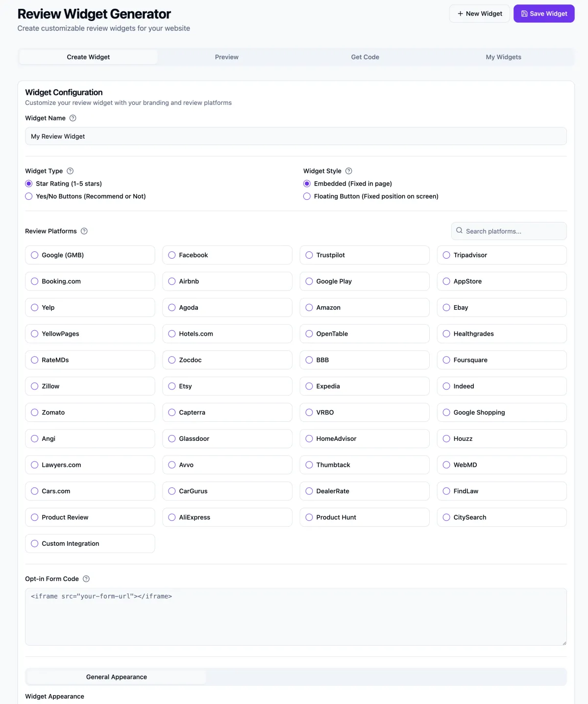Select the Glassdoor platform option

(x=227, y=438)
